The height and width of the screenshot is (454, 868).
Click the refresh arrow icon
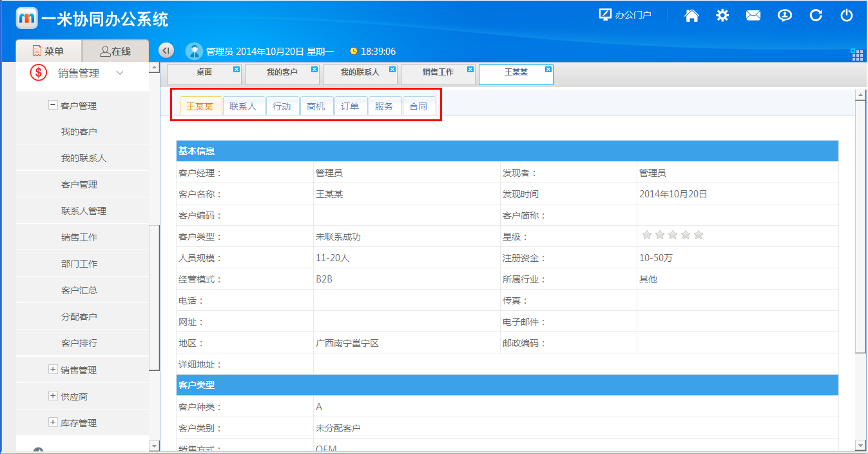[816, 15]
